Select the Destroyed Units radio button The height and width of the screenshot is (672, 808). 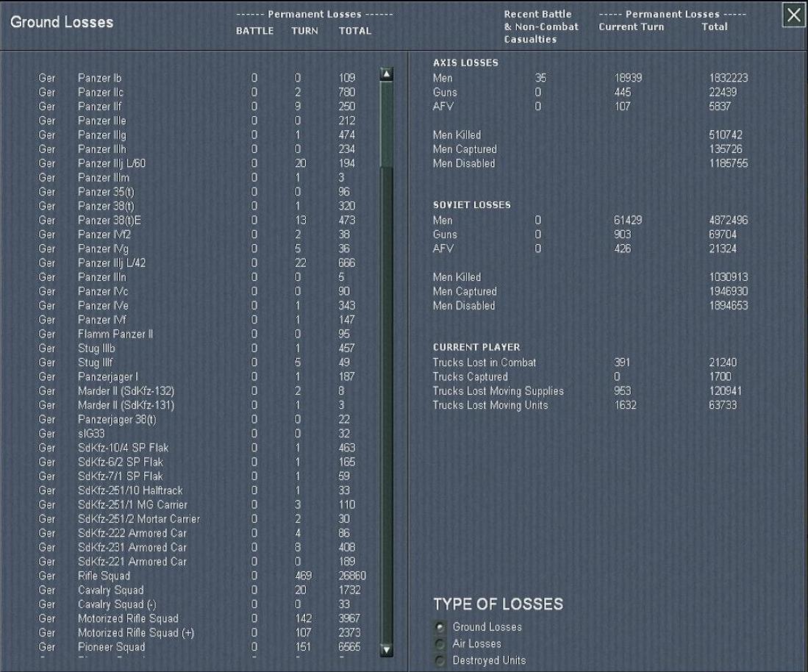tap(440, 660)
